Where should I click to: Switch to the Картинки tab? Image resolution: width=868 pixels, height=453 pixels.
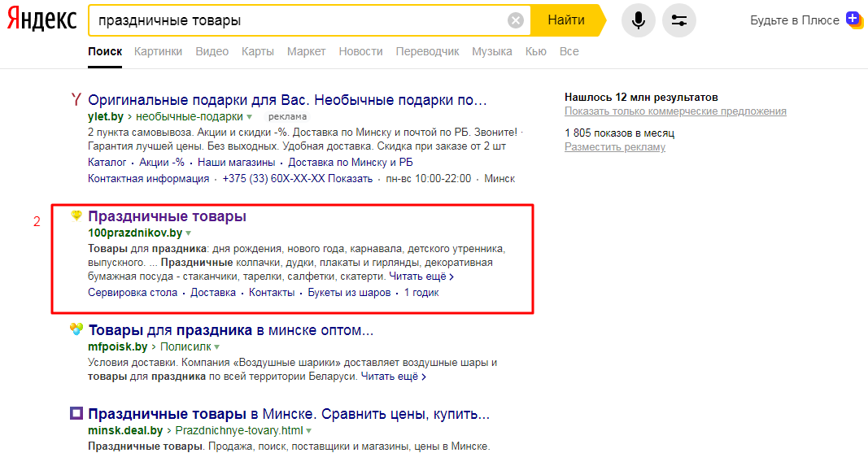coord(158,51)
